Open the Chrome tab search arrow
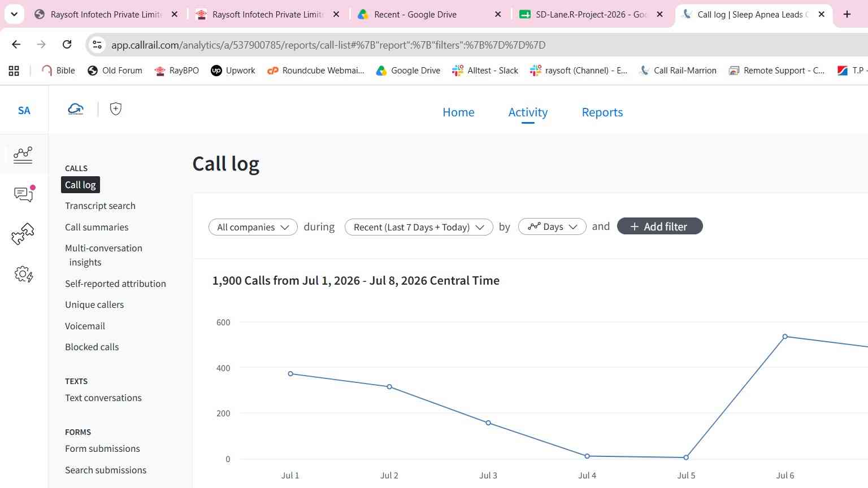Image resolution: width=868 pixels, height=488 pixels. click(14, 14)
